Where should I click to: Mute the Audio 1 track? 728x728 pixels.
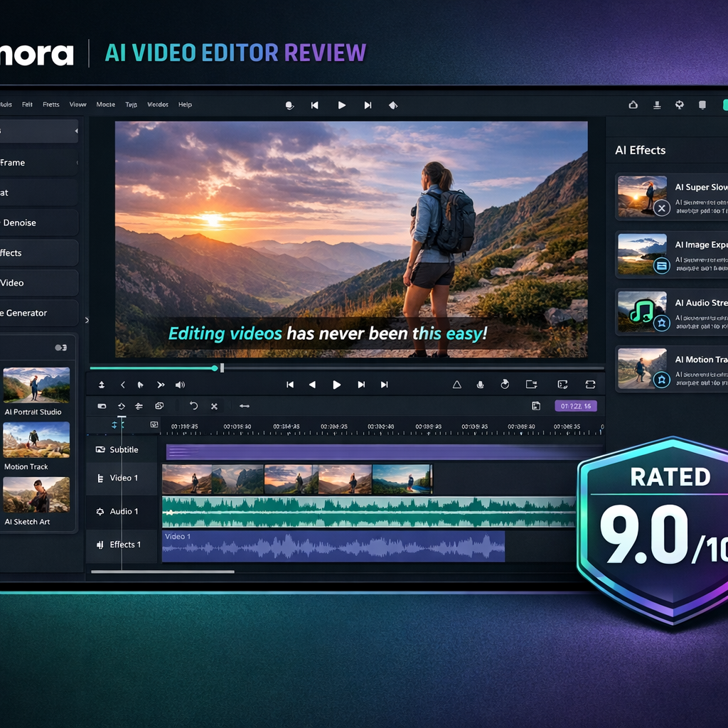[100, 511]
